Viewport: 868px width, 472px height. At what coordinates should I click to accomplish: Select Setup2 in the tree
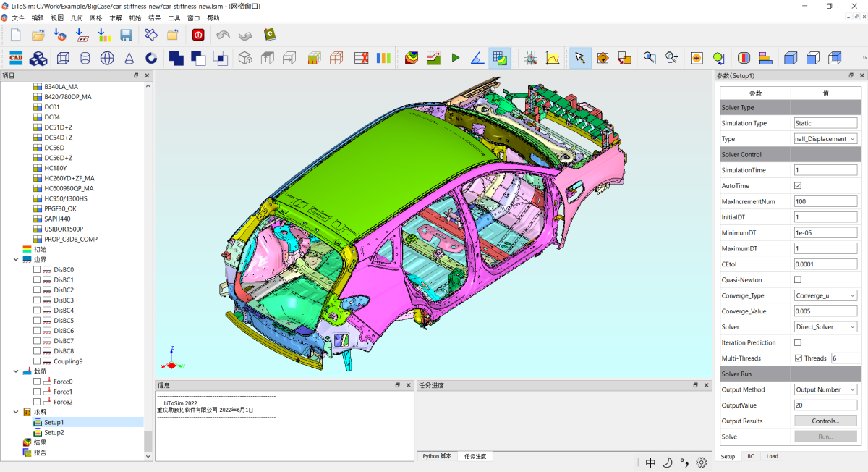click(54, 432)
